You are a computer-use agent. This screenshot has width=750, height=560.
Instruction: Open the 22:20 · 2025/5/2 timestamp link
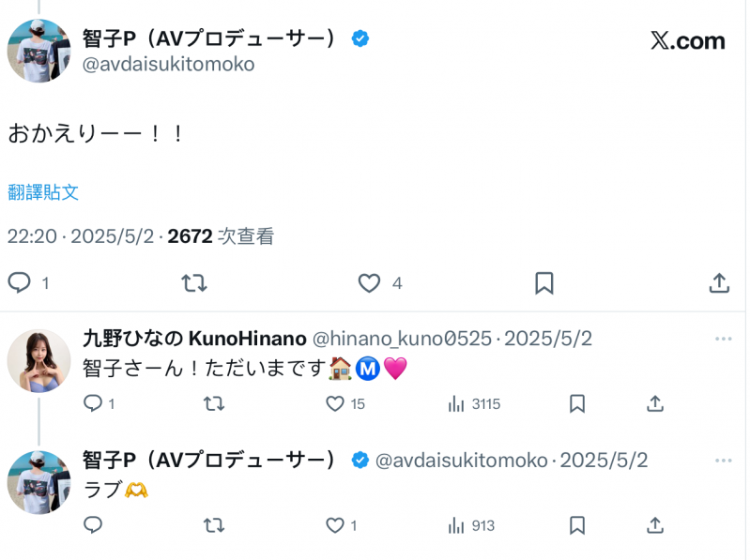coord(81,236)
